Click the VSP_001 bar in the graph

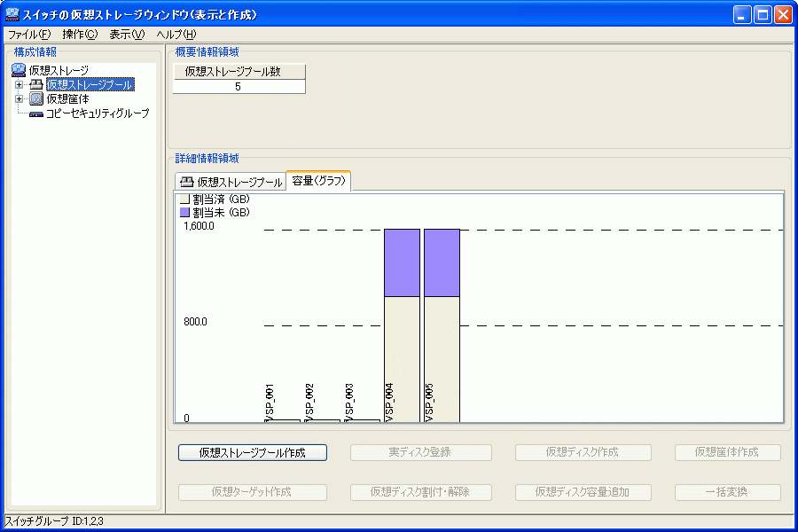pos(283,420)
